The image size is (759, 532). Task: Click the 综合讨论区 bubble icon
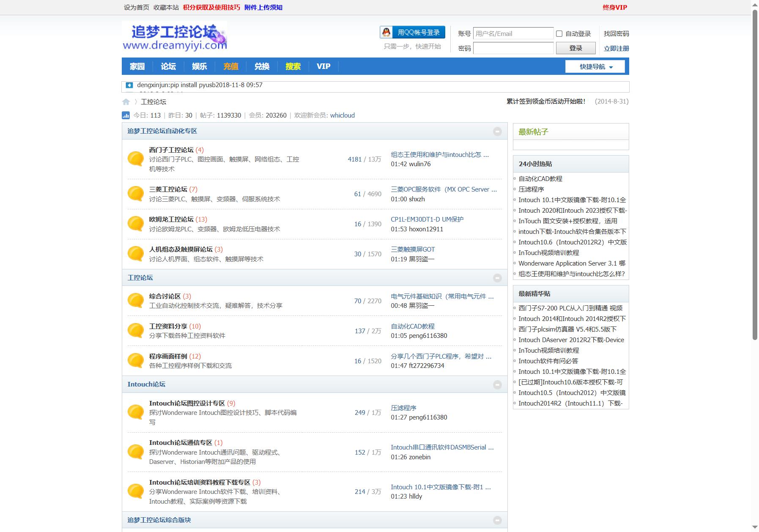(x=136, y=301)
